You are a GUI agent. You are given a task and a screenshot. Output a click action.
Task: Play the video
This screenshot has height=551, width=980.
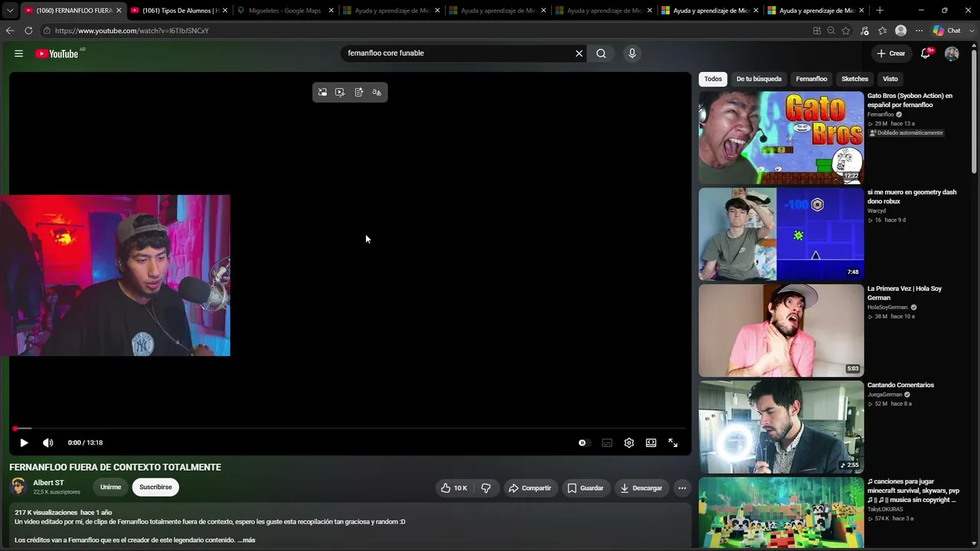24,442
